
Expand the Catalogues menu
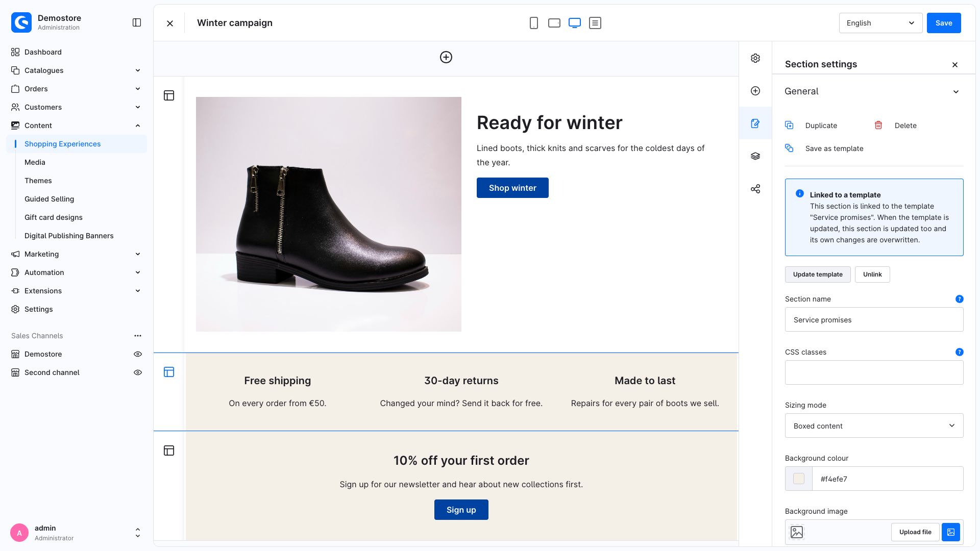point(76,70)
